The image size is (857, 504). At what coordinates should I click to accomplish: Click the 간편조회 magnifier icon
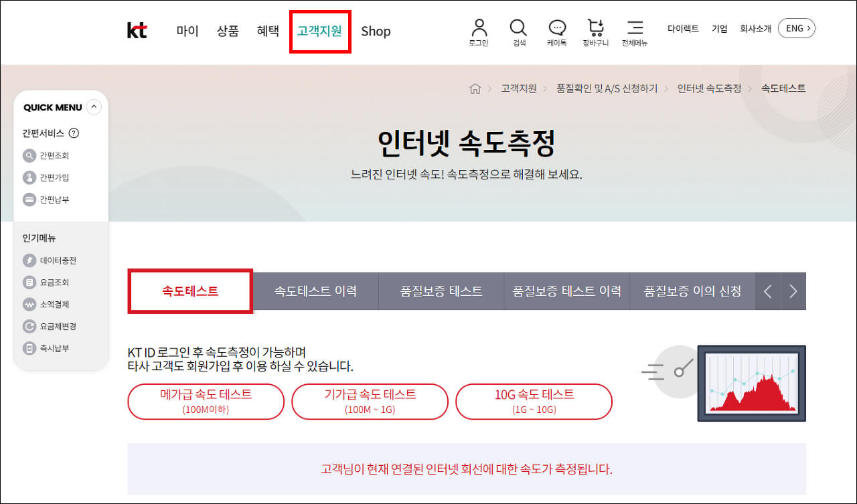(x=29, y=155)
